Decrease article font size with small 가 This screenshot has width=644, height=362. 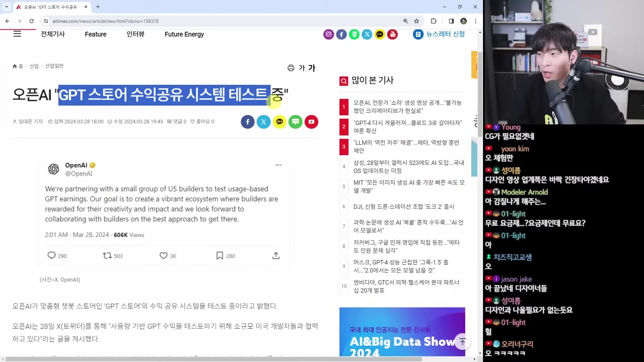click(x=302, y=68)
